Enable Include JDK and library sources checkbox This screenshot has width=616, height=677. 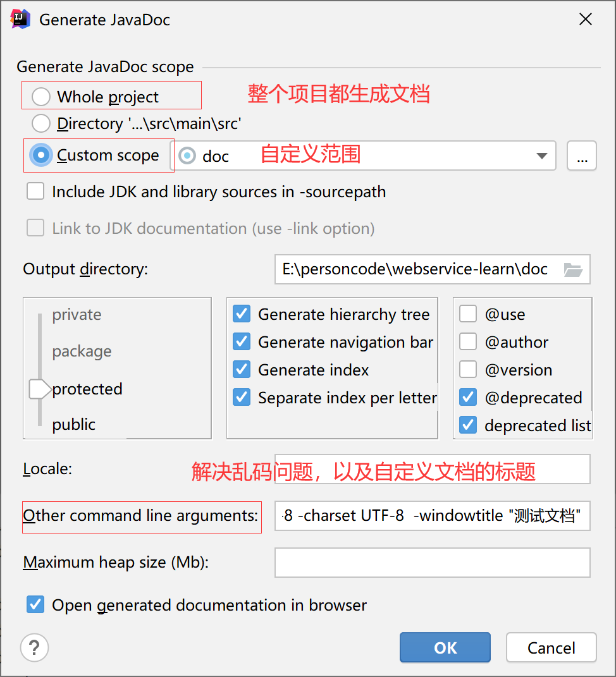tap(35, 192)
